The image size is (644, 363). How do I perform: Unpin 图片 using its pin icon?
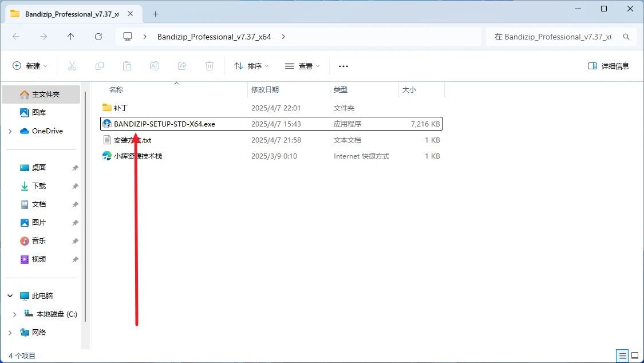click(75, 223)
